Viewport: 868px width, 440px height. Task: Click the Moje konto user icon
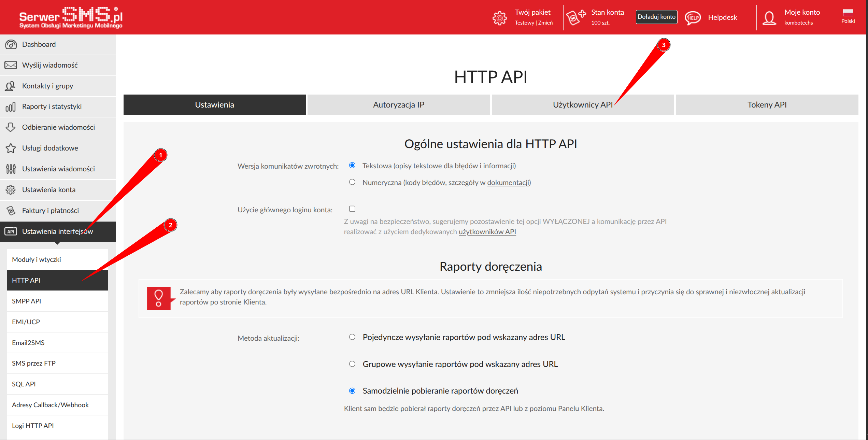(x=769, y=18)
